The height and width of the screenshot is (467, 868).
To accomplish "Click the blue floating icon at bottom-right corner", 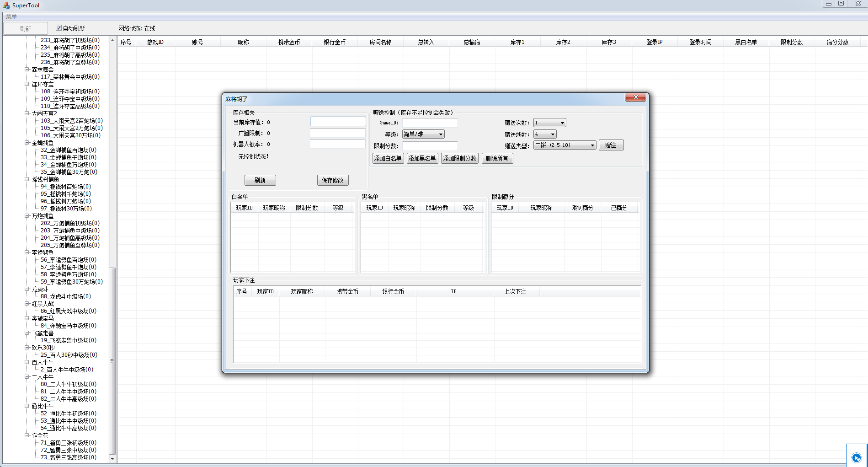I will (856, 457).
